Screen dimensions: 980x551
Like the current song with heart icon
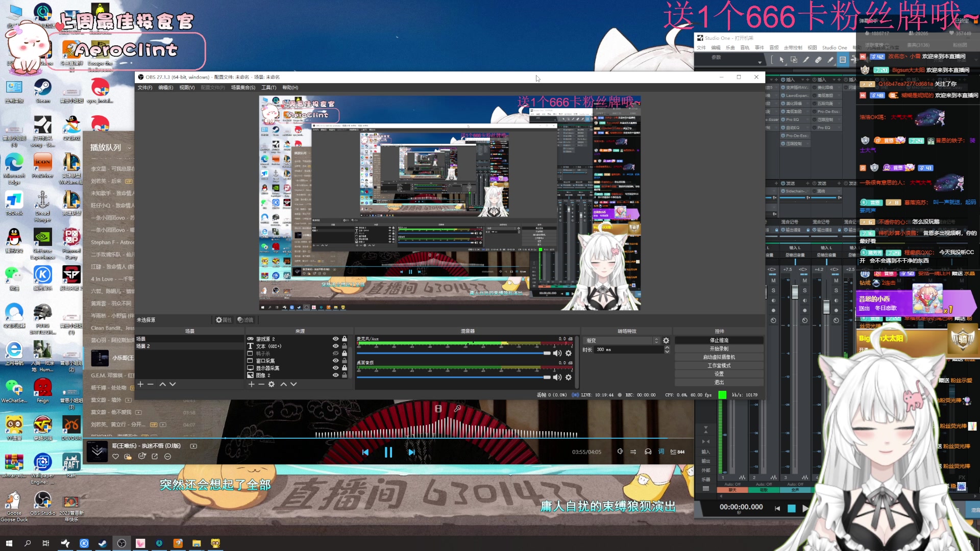(x=116, y=457)
